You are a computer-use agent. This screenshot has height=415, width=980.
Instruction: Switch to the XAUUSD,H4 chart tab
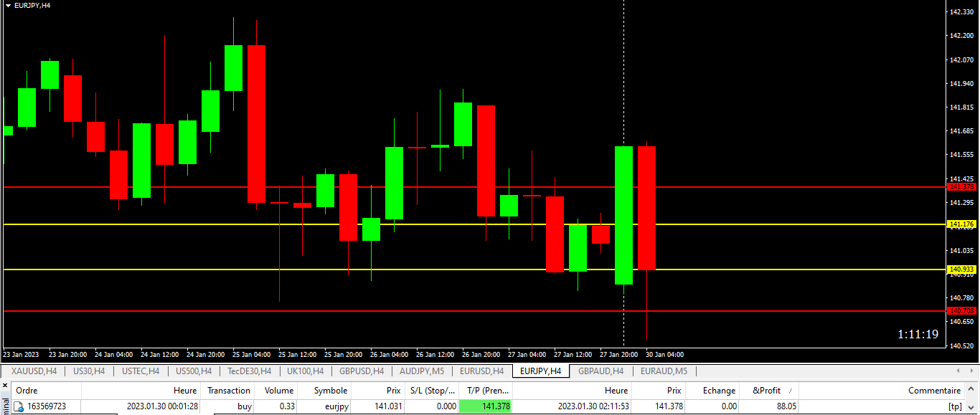(x=34, y=371)
